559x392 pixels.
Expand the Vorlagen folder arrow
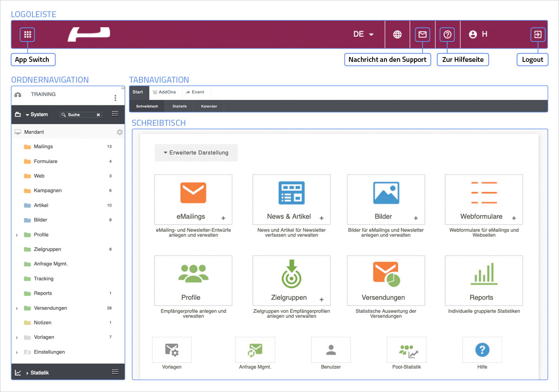(x=17, y=338)
